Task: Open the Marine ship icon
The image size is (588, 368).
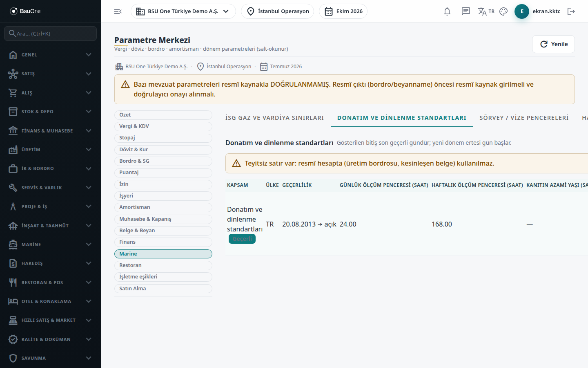Action: click(13, 245)
